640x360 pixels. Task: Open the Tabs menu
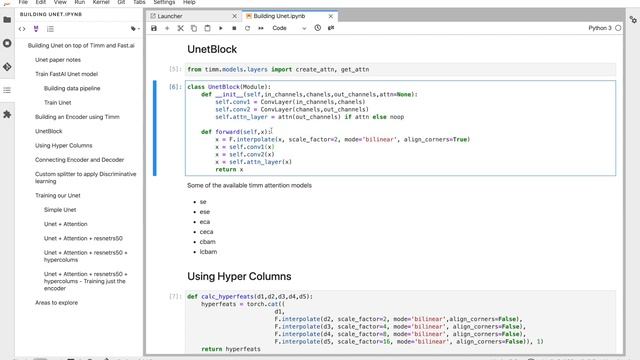pyautogui.click(x=139, y=2)
